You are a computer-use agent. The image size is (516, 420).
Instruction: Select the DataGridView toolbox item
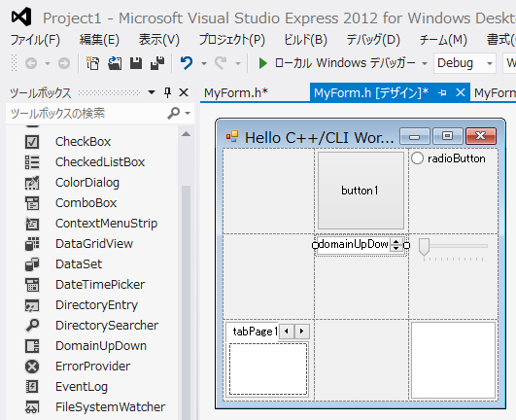click(x=93, y=244)
